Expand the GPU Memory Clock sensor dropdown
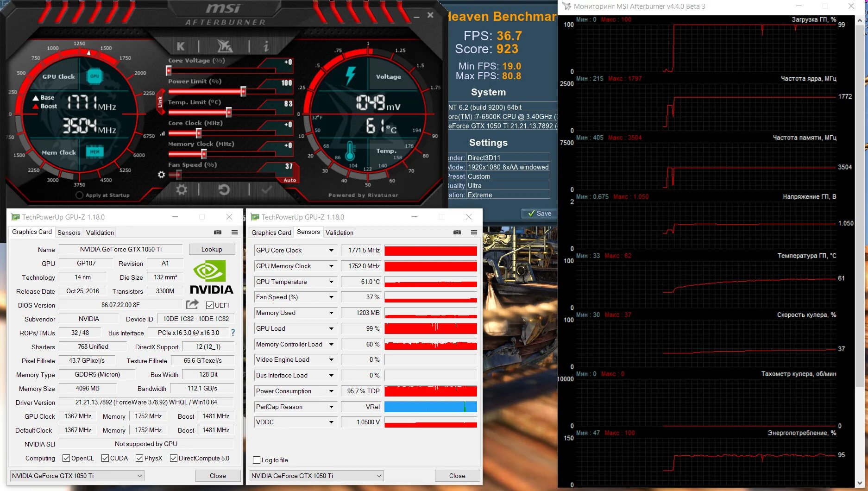The image size is (868, 491). click(331, 266)
